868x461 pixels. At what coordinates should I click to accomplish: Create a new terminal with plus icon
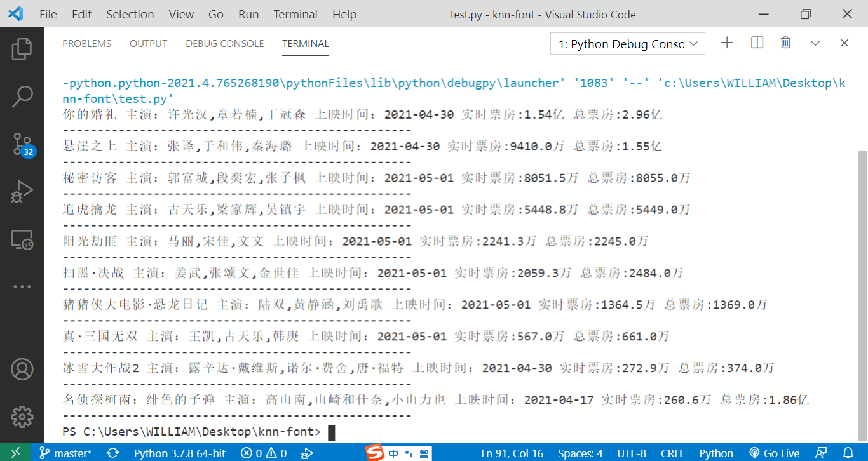point(727,43)
